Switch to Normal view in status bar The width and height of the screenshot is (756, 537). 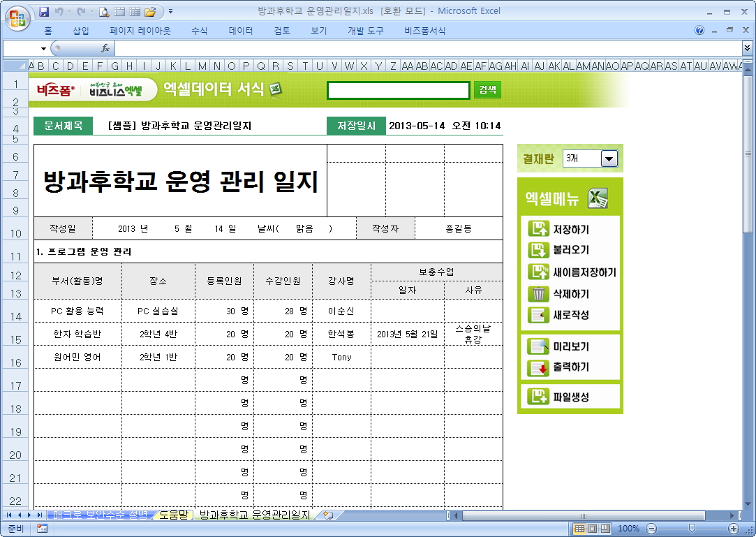click(579, 529)
